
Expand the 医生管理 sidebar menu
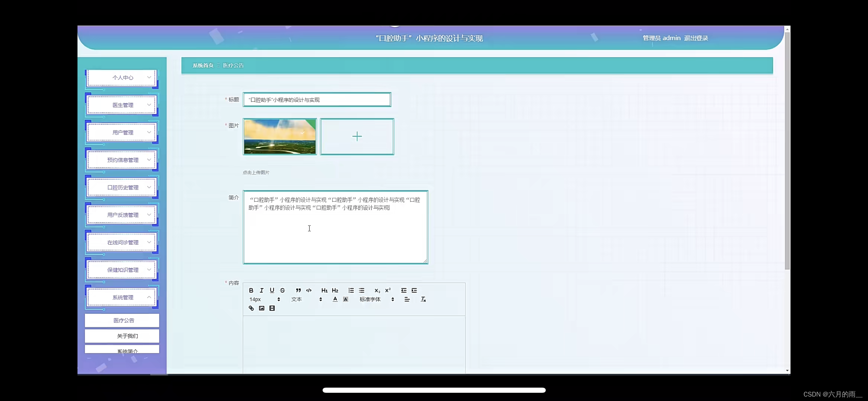click(122, 105)
